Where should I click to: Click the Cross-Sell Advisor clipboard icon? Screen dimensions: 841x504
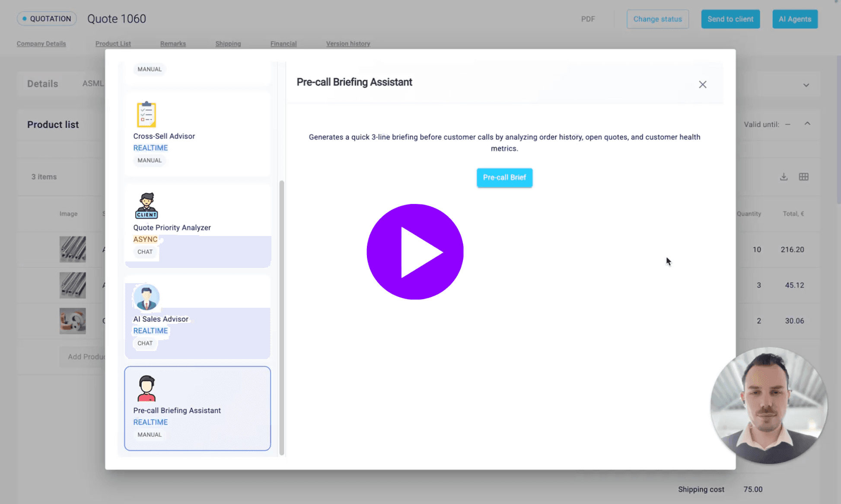146,114
